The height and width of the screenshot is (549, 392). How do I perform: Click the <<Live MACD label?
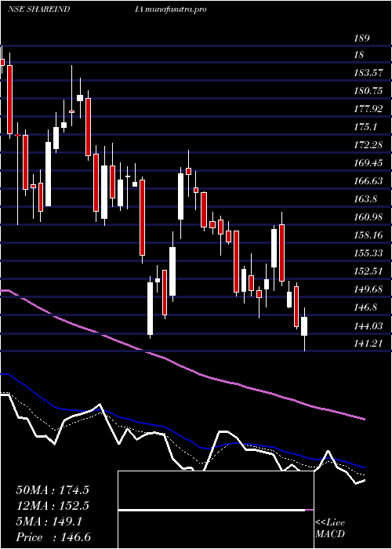coord(330,529)
